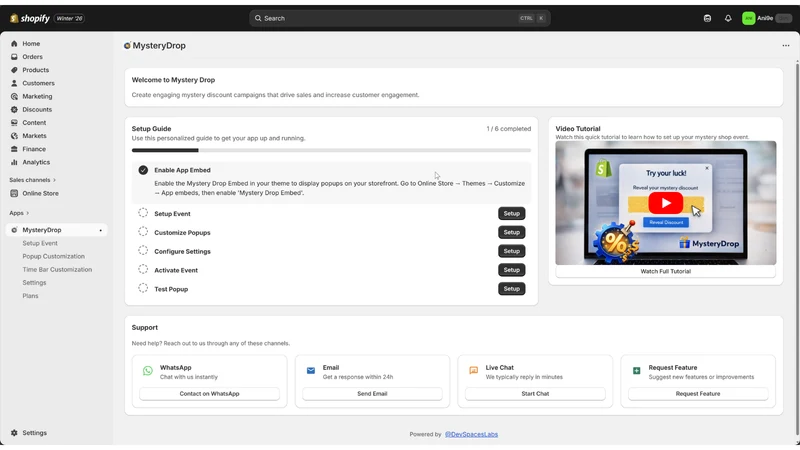Click the video tutorial thumbnail image

[666, 203]
